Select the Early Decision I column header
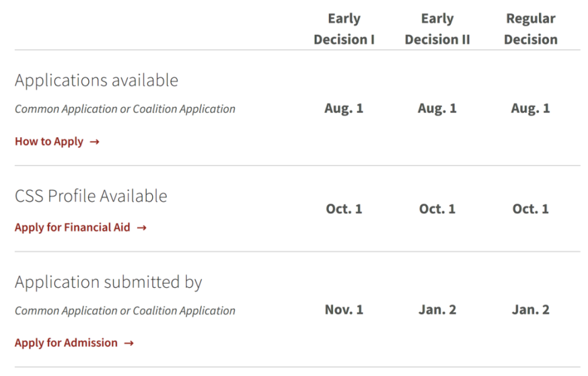This screenshot has height=376, width=588. point(344,29)
